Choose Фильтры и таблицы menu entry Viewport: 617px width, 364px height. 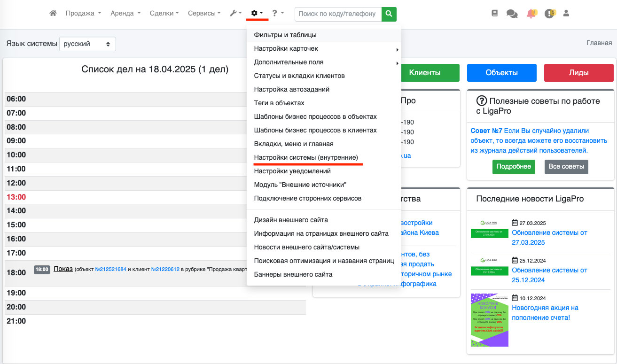tap(285, 35)
